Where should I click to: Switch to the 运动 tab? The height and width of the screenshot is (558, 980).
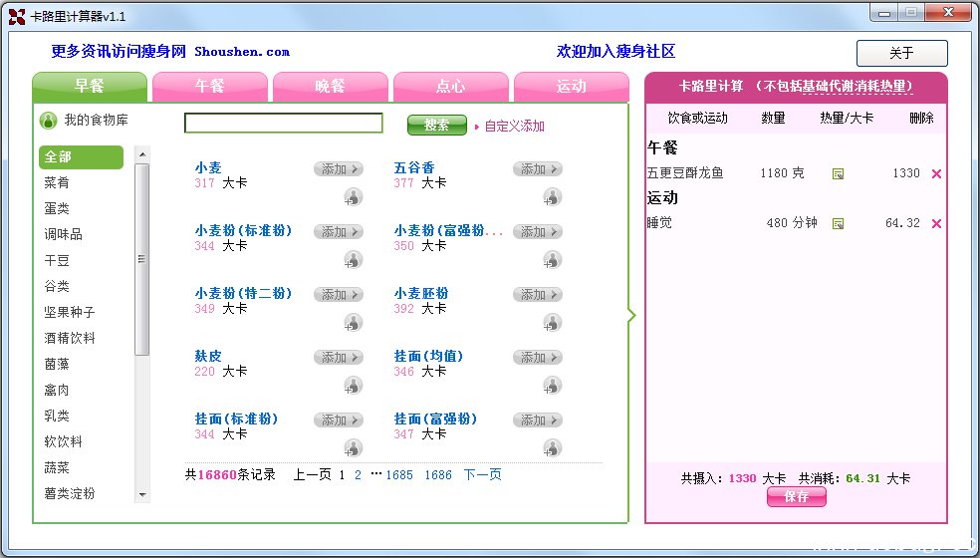572,87
